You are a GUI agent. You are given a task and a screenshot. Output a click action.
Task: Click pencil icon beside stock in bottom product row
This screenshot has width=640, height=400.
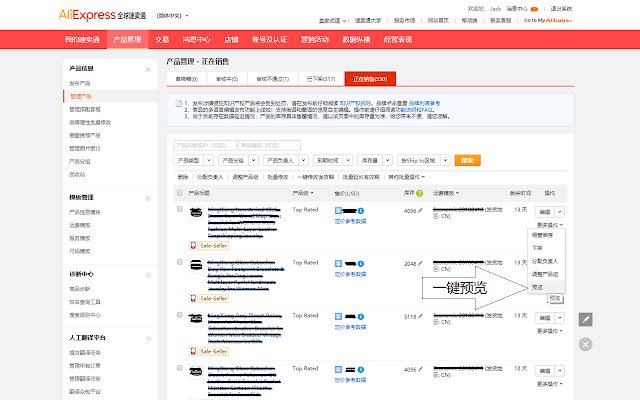(x=420, y=369)
